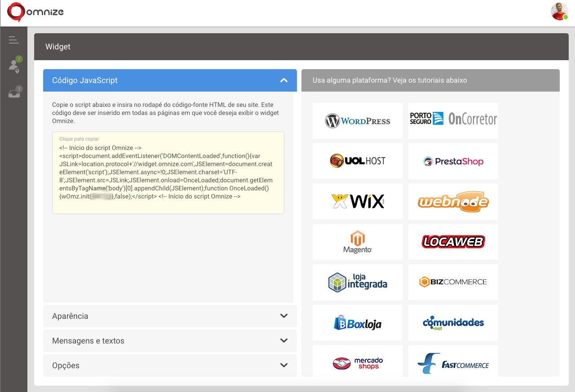Open the FastCommerce tutorial
Image resolution: width=575 pixels, height=392 pixels.
(453, 361)
